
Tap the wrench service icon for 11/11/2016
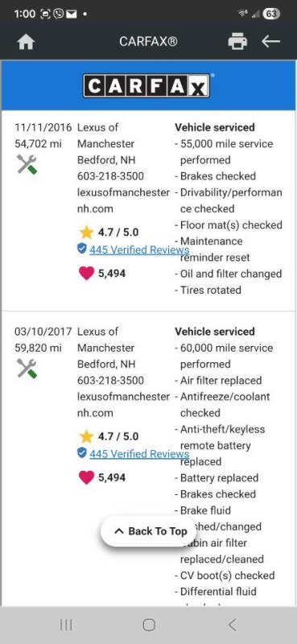click(x=27, y=164)
